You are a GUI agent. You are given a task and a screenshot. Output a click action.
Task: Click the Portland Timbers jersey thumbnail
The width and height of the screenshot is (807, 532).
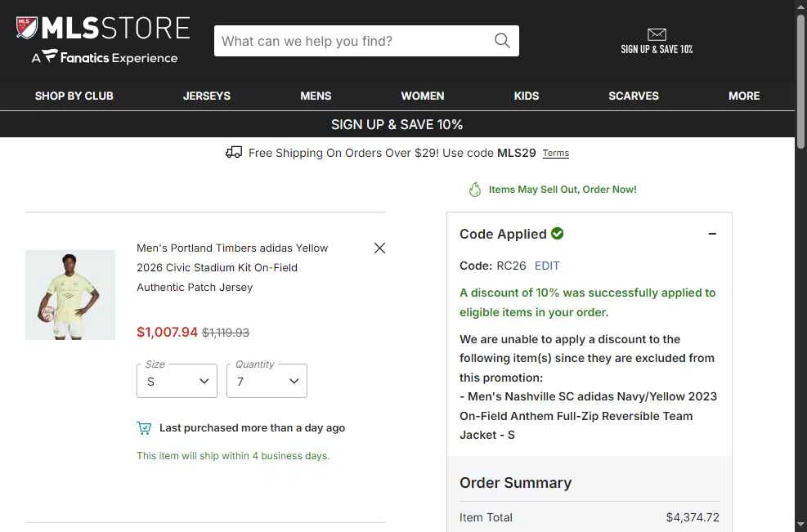click(x=70, y=295)
